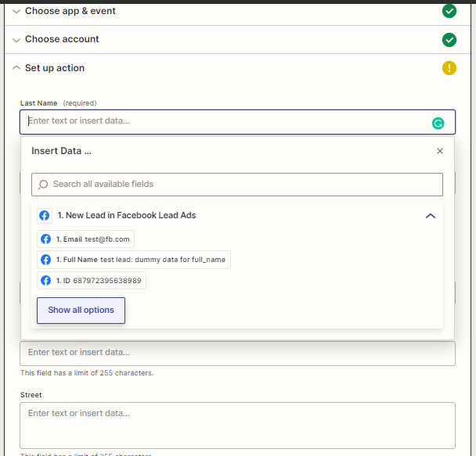Image resolution: width=476 pixels, height=456 pixels.
Task: Click the magnifier icon in the search box
Action: pyautogui.click(x=43, y=185)
